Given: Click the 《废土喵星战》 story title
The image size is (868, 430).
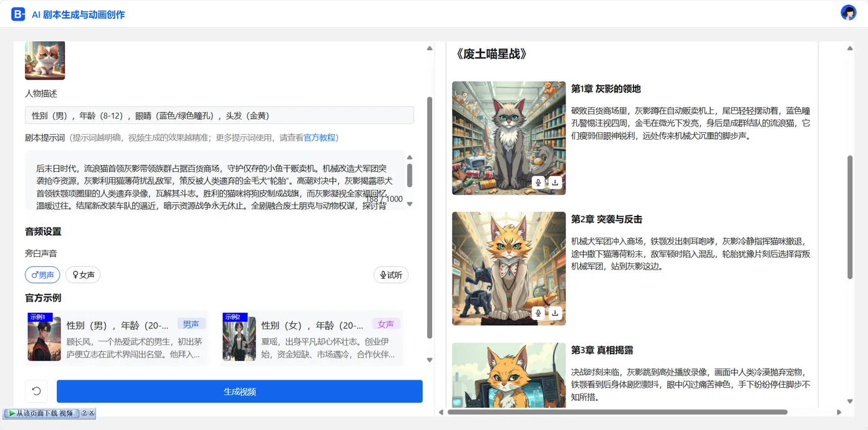Looking at the screenshot, I should pyautogui.click(x=491, y=54).
